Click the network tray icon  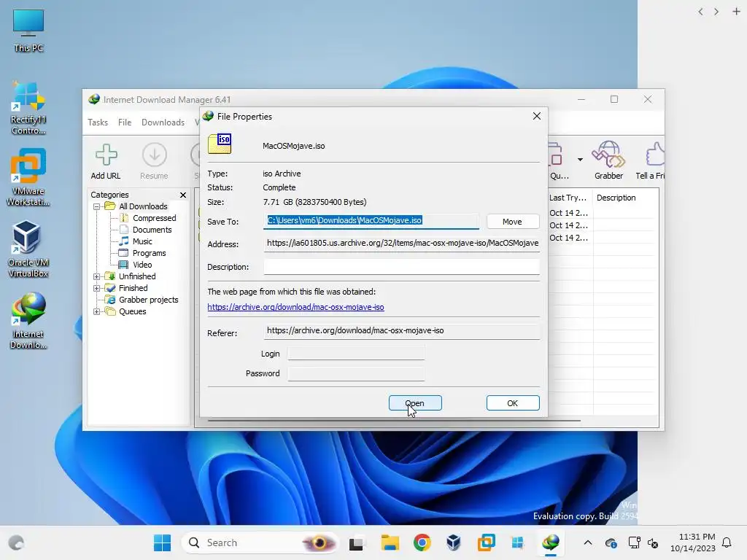click(634, 542)
